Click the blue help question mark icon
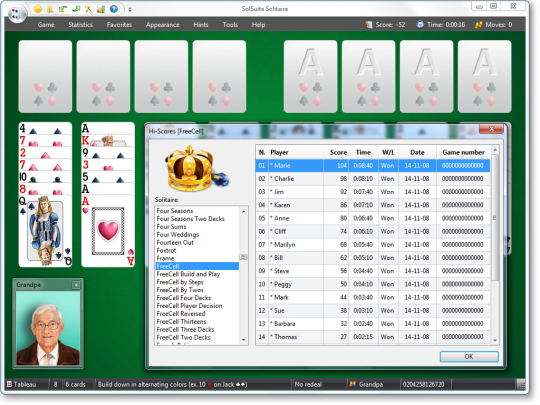 point(114,9)
